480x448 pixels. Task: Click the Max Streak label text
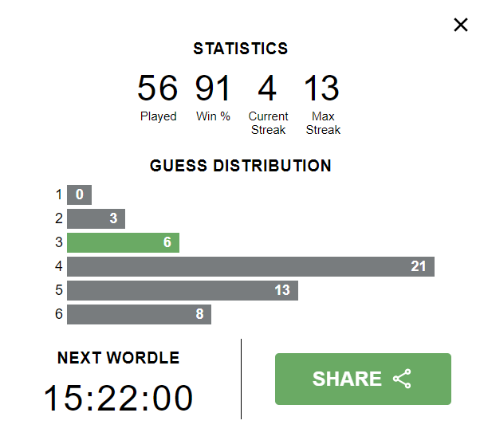click(323, 123)
